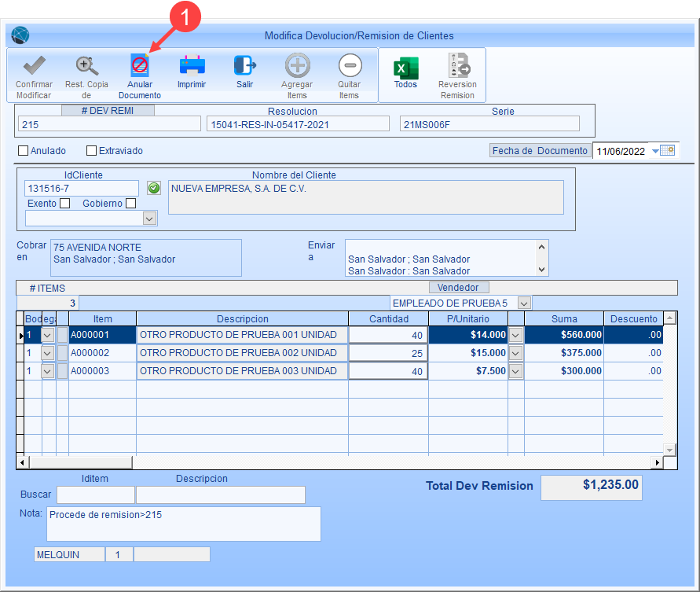The height and width of the screenshot is (592, 700).
Task: Click the Vendedor header button
Action: (x=459, y=287)
